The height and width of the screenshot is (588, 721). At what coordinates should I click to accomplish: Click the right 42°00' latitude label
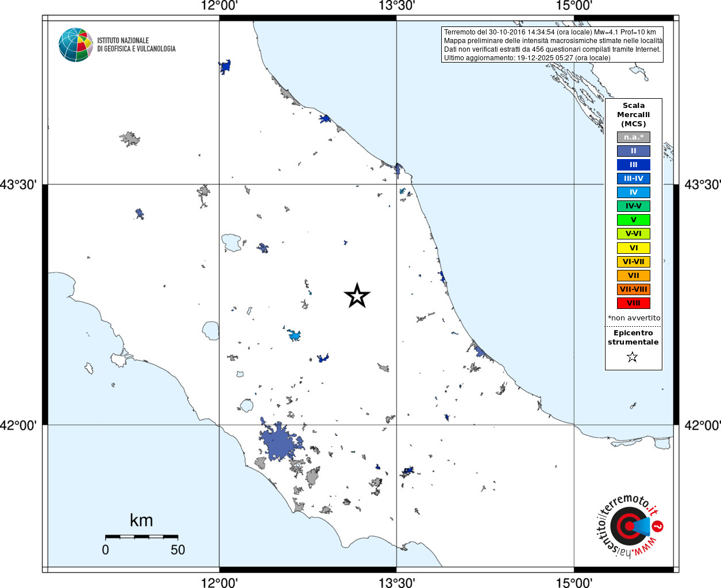click(x=702, y=425)
